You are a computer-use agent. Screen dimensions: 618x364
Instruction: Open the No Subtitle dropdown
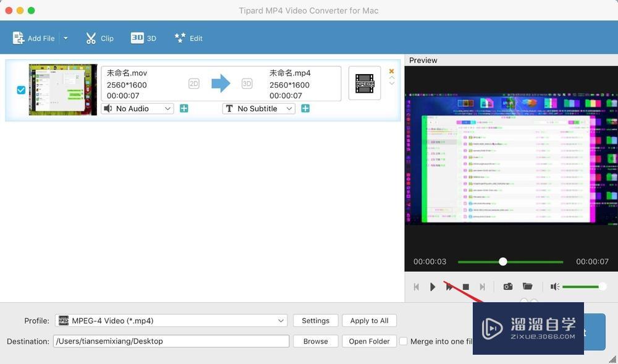(x=259, y=109)
